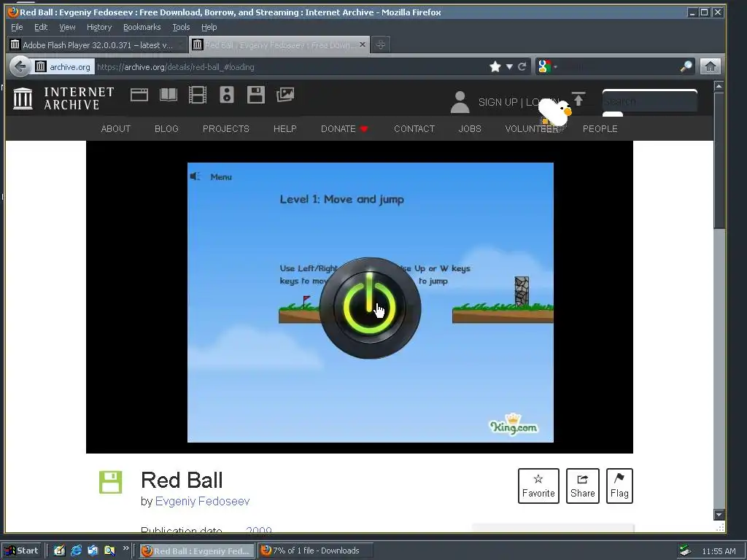Click the power button to start emulation

(370, 308)
